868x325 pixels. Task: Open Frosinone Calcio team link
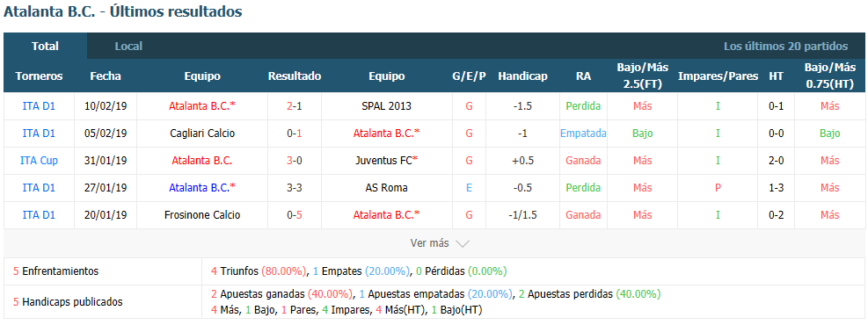point(202,215)
